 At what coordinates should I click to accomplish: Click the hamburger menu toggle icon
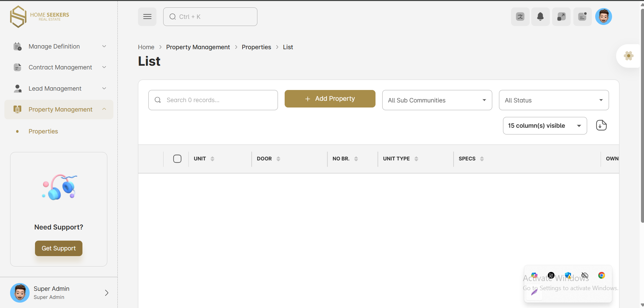coord(147,17)
